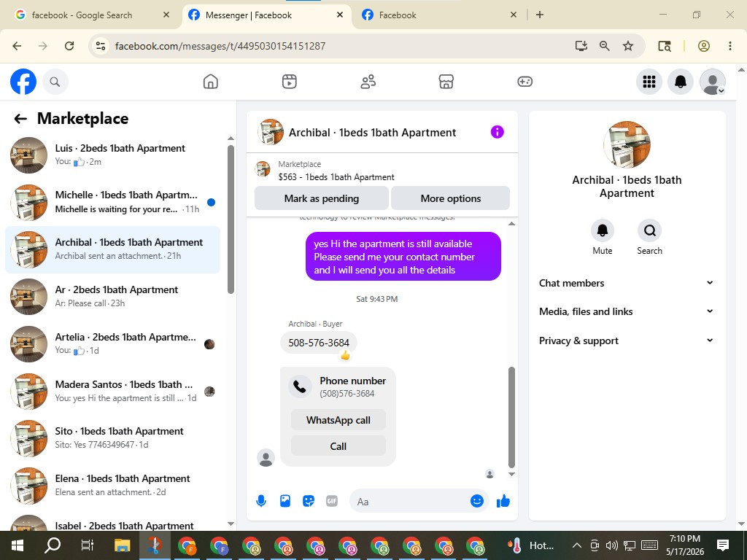Record a voice clip with microphone
Viewport: 747px width, 560px height.
261,501
